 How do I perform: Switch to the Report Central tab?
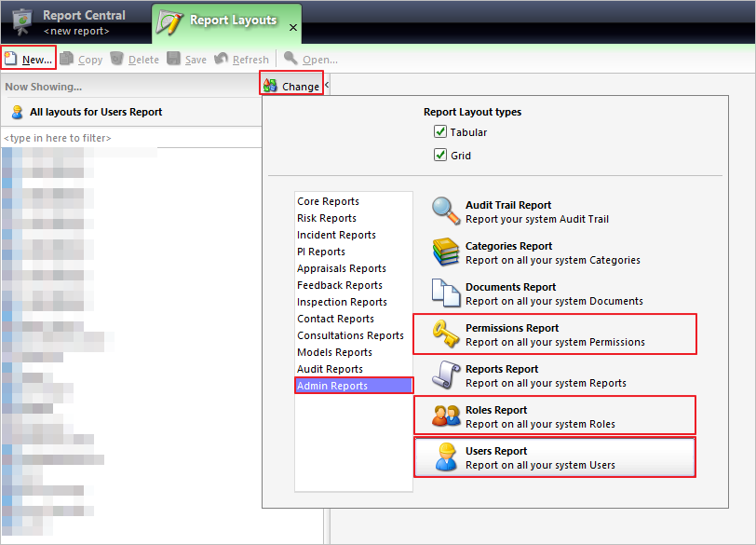click(x=76, y=22)
